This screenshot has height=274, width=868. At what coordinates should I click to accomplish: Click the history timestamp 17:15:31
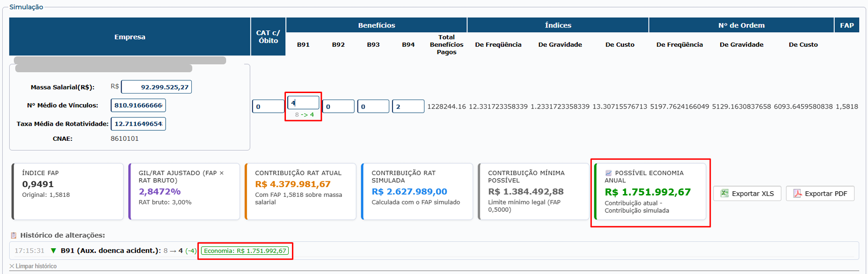click(29, 251)
